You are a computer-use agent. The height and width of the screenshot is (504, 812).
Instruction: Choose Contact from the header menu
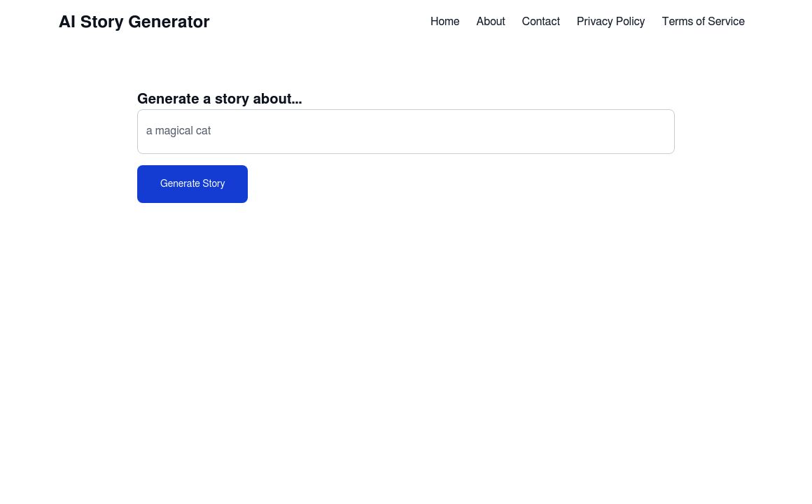click(x=540, y=22)
